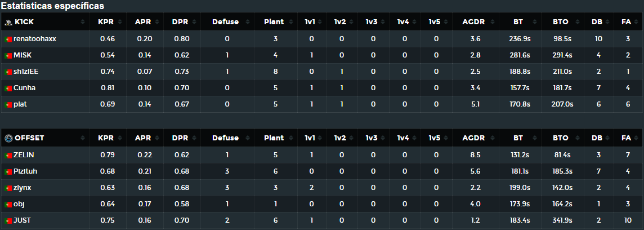Click the flag icon beside renatoohaxx
Screen dimensions: 644x230
(x=8, y=39)
